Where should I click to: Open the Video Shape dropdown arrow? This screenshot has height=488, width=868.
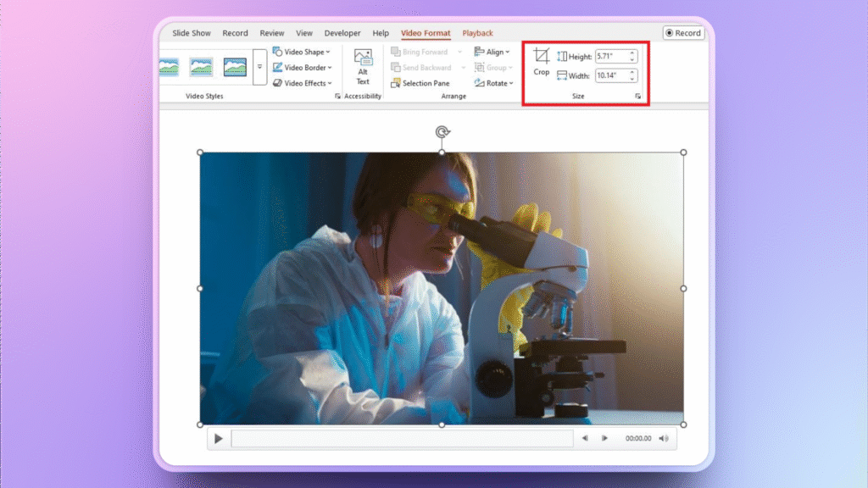coord(328,51)
